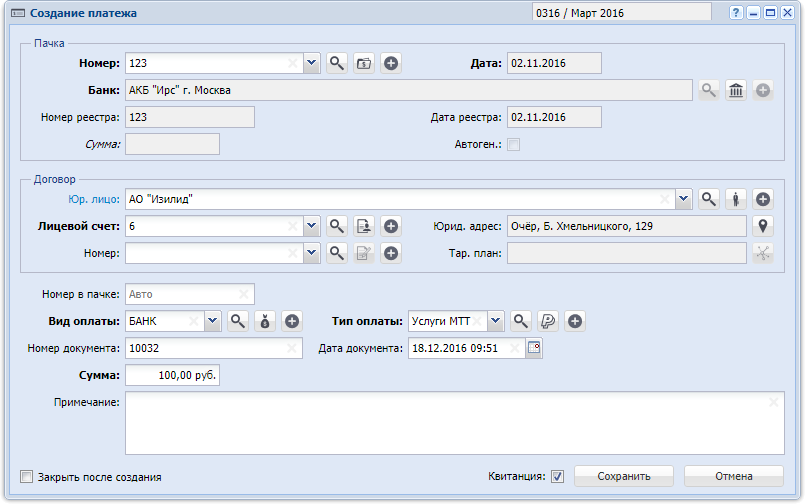Click the network icon beside Тар. план

coord(763,253)
